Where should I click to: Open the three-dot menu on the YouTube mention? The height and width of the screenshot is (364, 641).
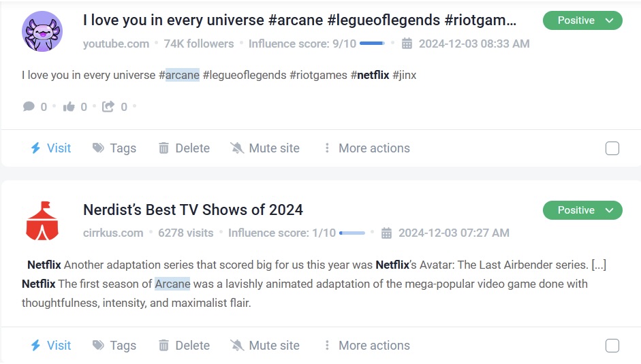tap(327, 148)
